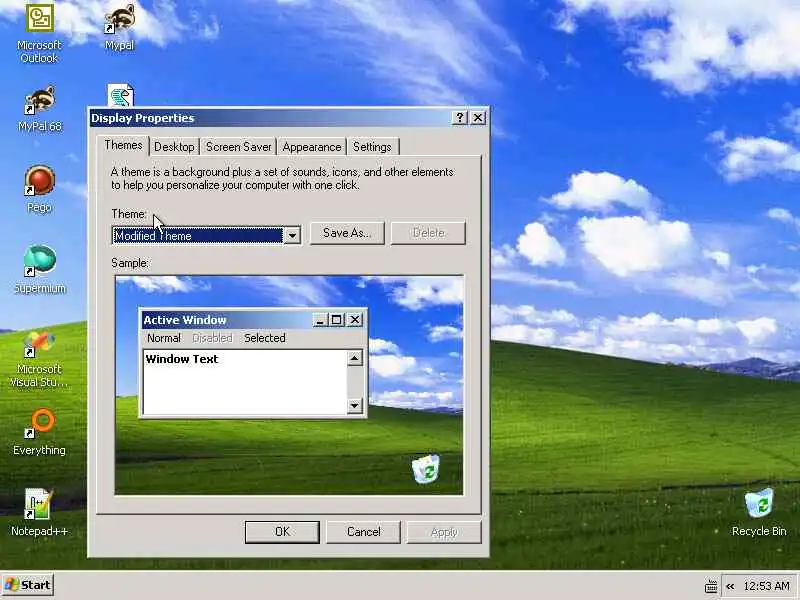The image size is (800, 600).
Task: Click the sample scrollbar down arrow
Action: coord(355,406)
